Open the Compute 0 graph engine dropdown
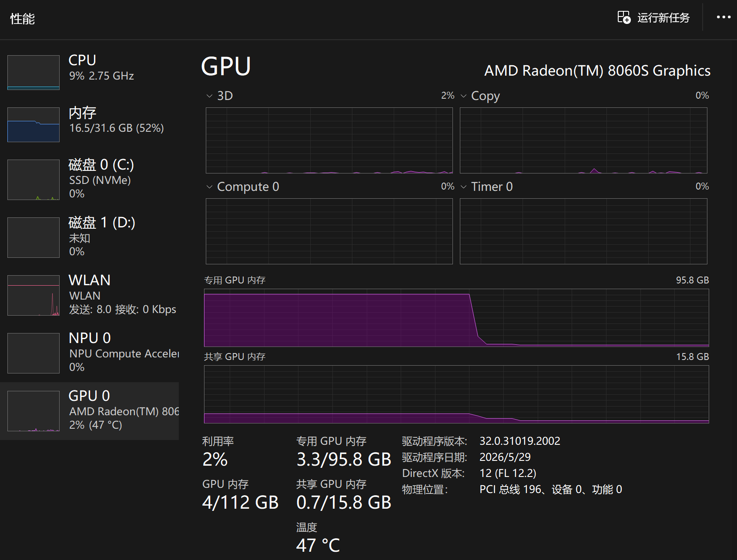The width and height of the screenshot is (737, 560). (209, 187)
